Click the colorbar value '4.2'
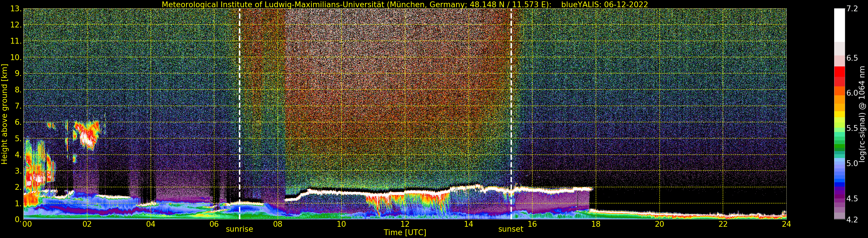This screenshot has width=868, height=238. [x=852, y=220]
